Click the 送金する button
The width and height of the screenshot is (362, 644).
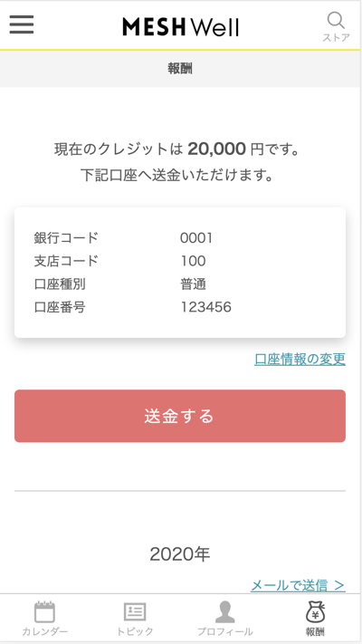pos(180,416)
